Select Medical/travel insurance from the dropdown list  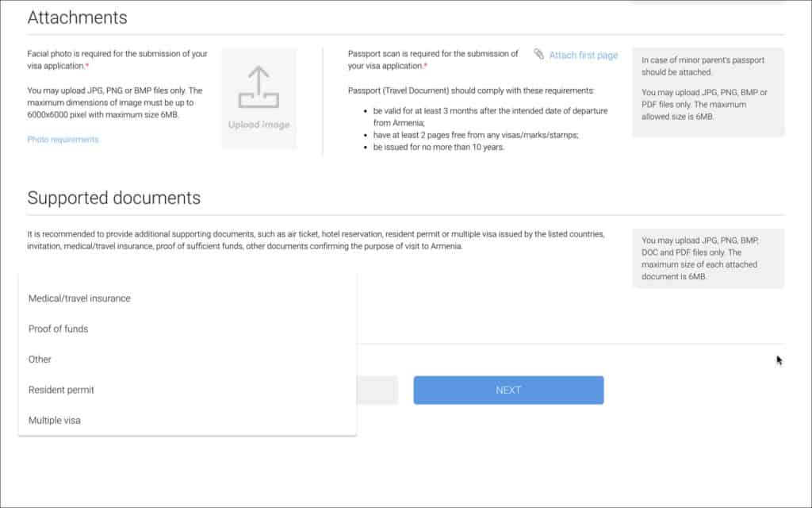click(x=187, y=298)
